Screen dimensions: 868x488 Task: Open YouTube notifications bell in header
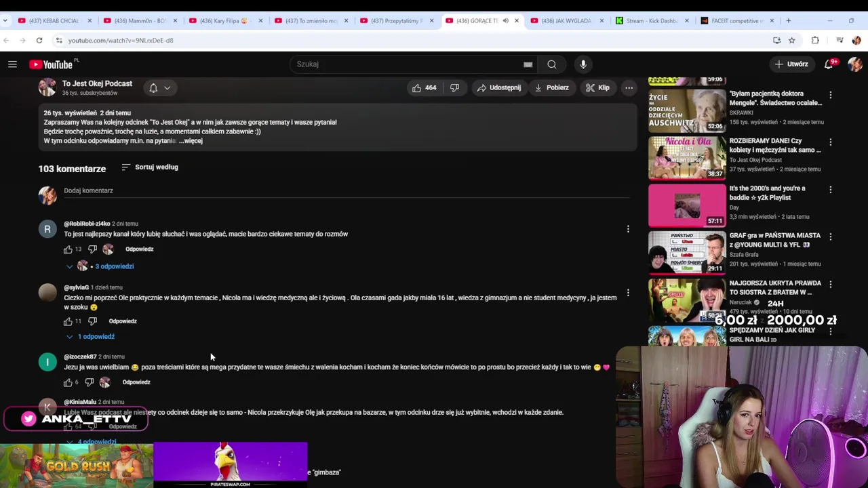[829, 64]
